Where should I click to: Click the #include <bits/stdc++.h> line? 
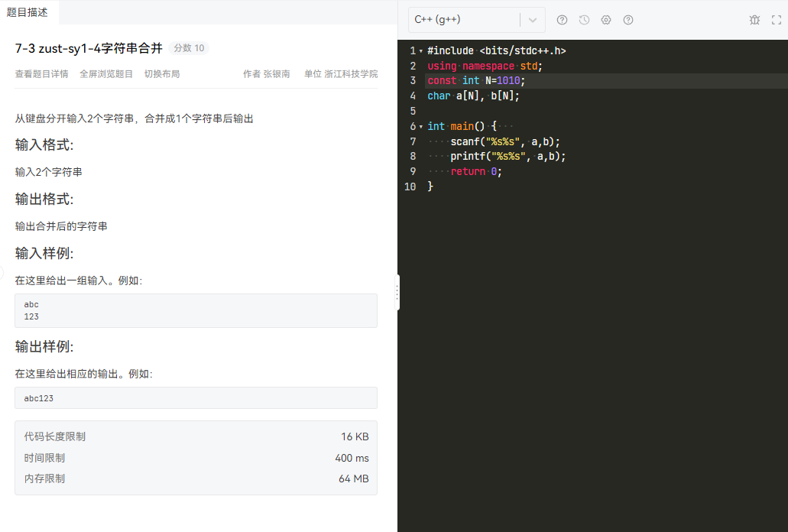[497, 50]
